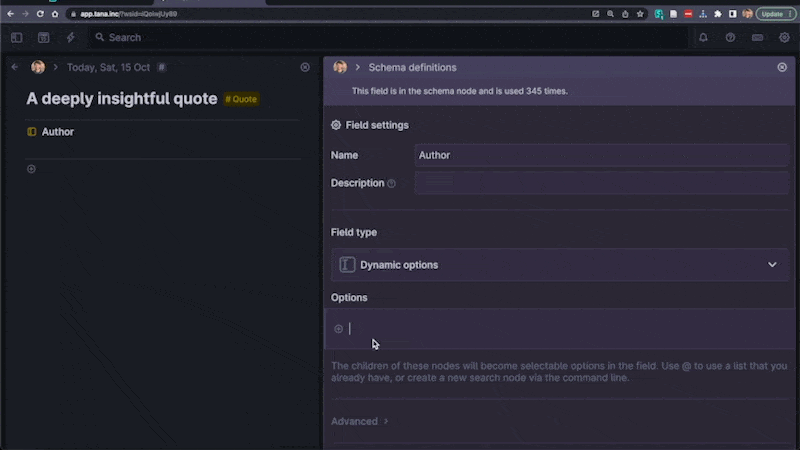Open the Today, Sat, 15 Oct breadcrumb

click(108, 67)
